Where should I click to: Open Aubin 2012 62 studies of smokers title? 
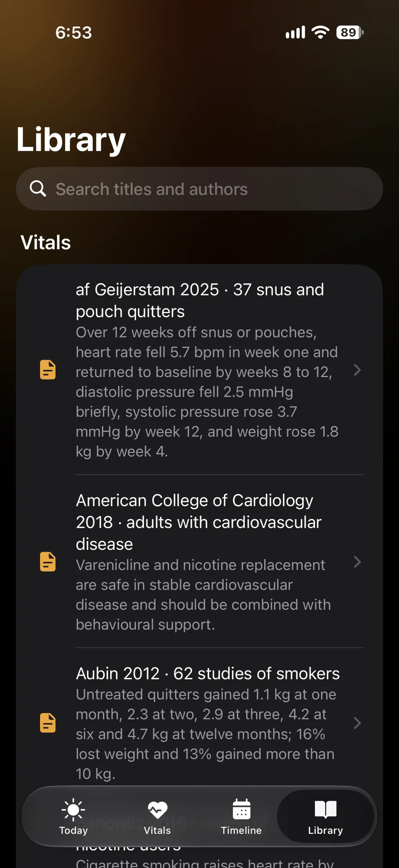click(208, 674)
